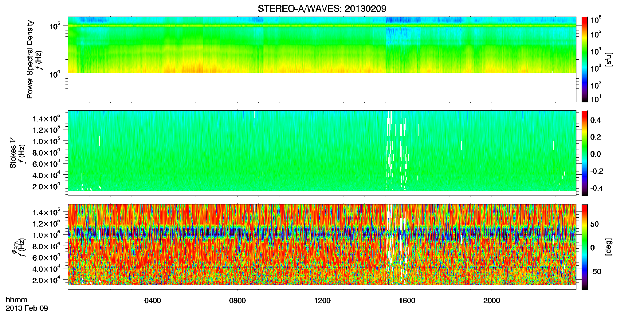Viewport: 644px width, 332px height.
Task: Select "8.0×10^4" on the Stokes V y-axis
Action: pyautogui.click(x=47, y=153)
